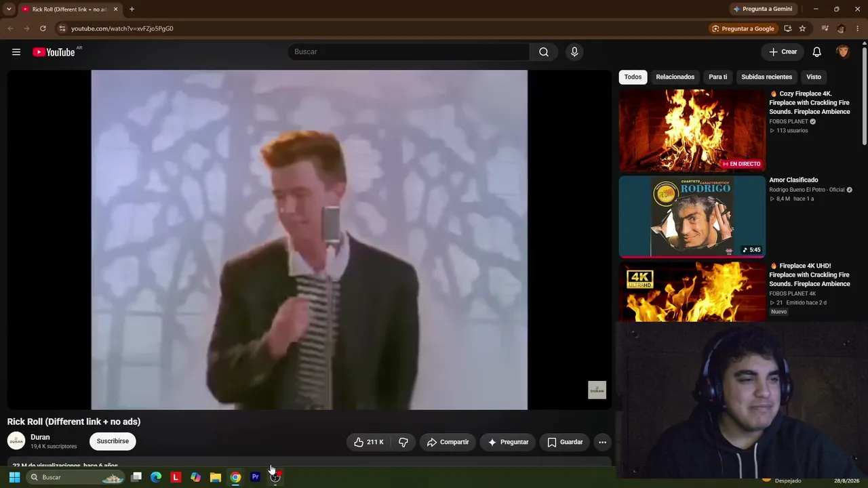
Task: Open the Fireplace 4K UHD video thumbnail
Action: tap(692, 291)
